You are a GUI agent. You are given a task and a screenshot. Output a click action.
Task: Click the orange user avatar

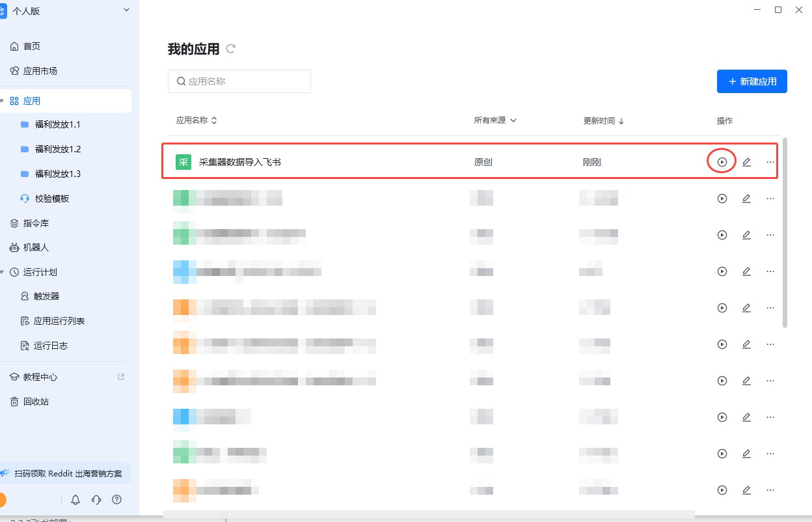coord(2,500)
